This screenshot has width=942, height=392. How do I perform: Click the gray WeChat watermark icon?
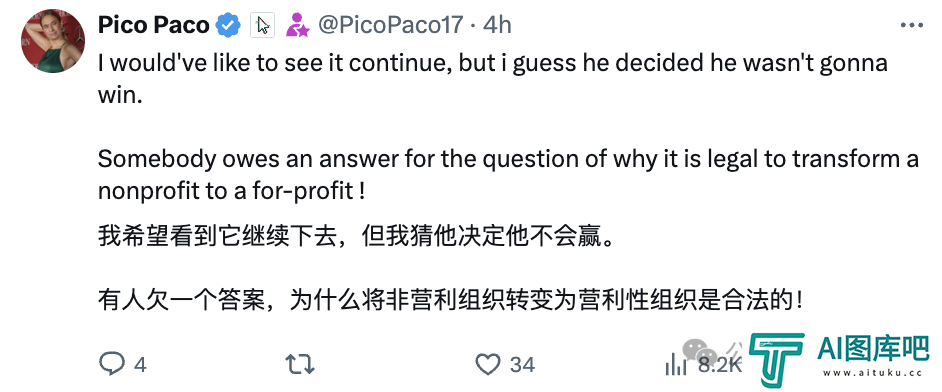tap(700, 353)
